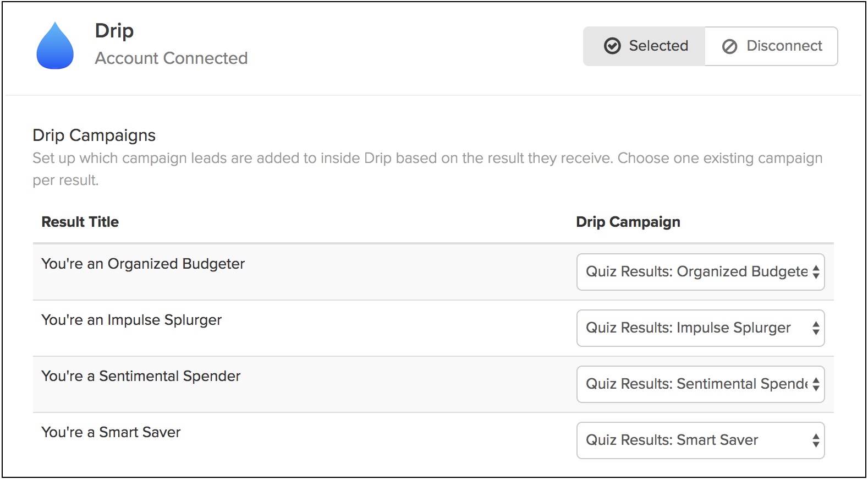The height and width of the screenshot is (479, 868).
Task: Select the "You're a Smart Saver" row title
Action: [x=111, y=432]
